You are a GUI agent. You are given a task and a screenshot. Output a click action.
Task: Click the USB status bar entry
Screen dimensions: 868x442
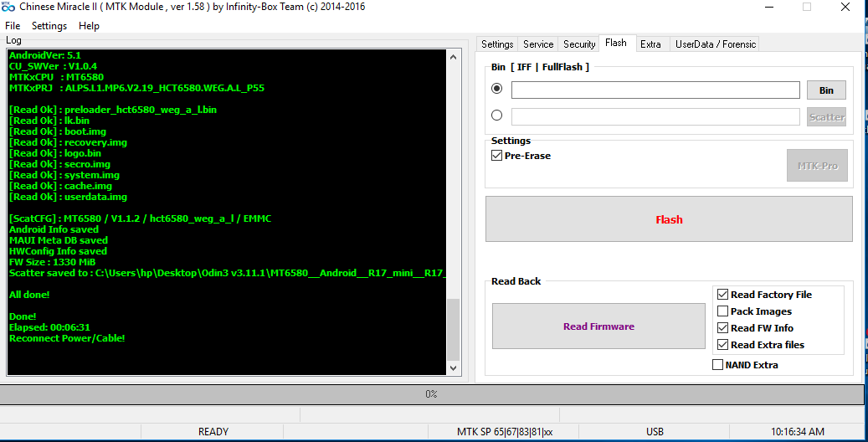[655, 431]
